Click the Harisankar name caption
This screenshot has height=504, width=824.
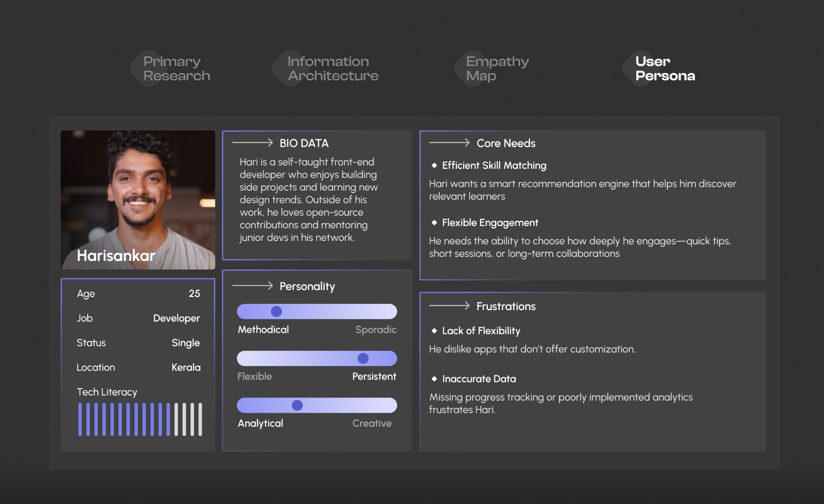[x=116, y=256]
